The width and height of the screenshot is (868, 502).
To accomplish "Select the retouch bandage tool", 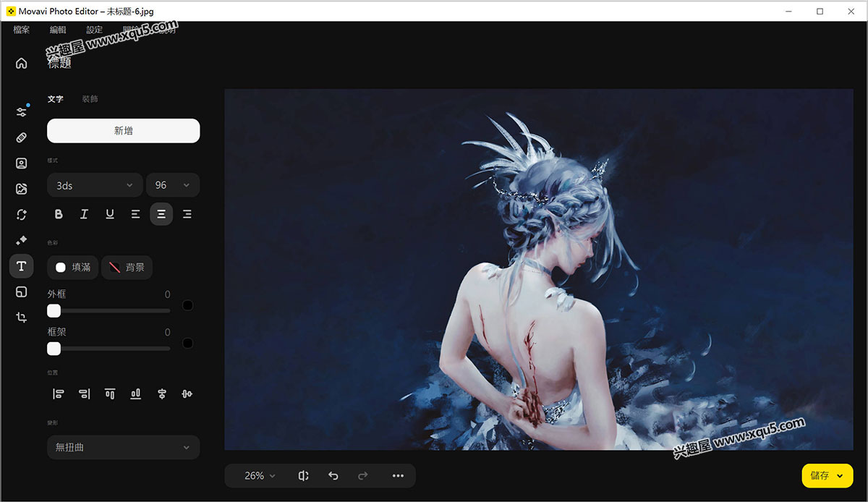I will tap(22, 137).
